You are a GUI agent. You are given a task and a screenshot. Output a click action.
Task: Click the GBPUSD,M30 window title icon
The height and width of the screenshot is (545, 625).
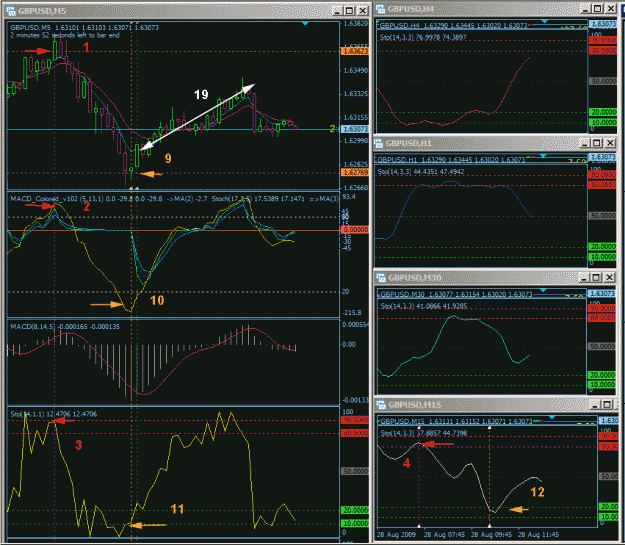381,277
